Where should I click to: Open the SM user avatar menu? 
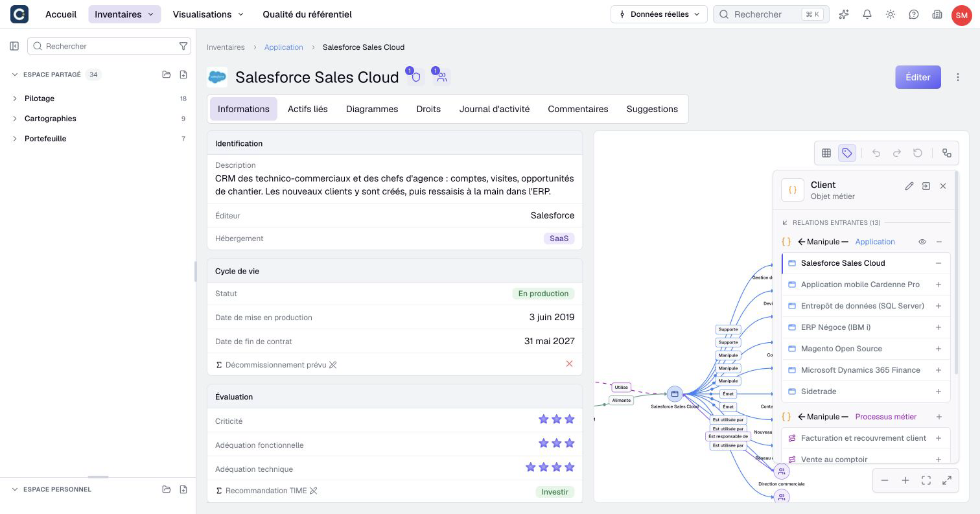(961, 14)
